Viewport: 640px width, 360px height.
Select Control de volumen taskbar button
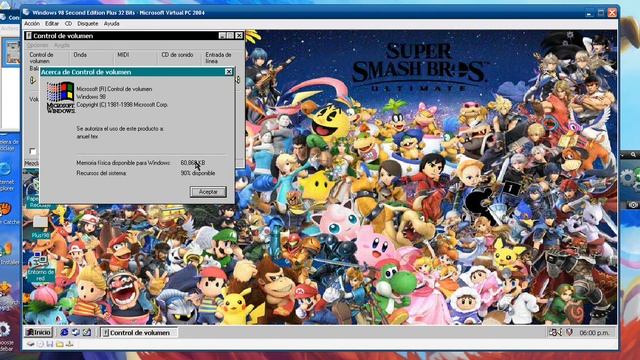pos(139,333)
